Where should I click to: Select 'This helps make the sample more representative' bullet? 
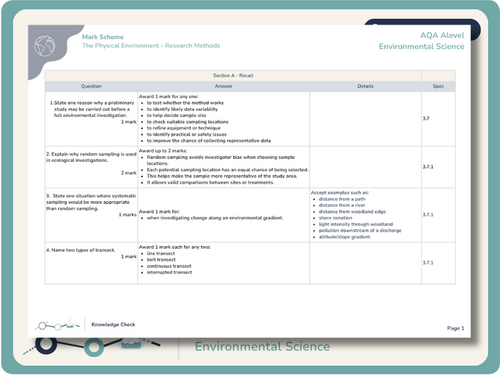click(x=222, y=176)
